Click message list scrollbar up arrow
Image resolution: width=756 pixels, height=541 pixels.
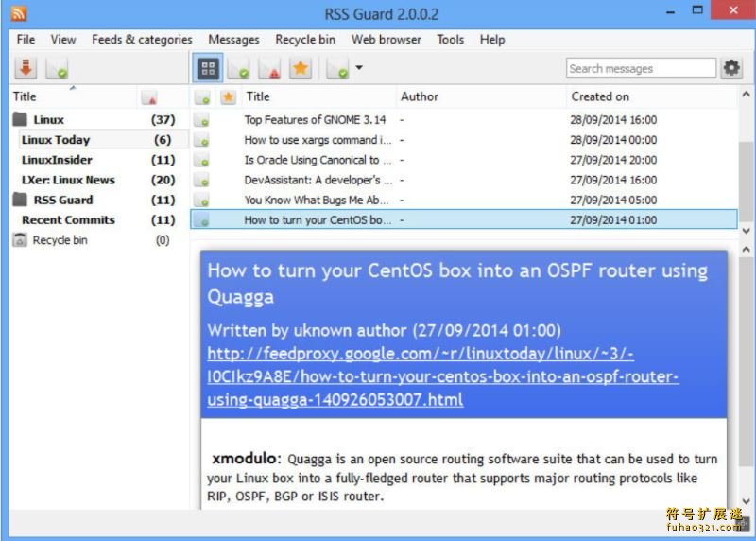(x=746, y=95)
